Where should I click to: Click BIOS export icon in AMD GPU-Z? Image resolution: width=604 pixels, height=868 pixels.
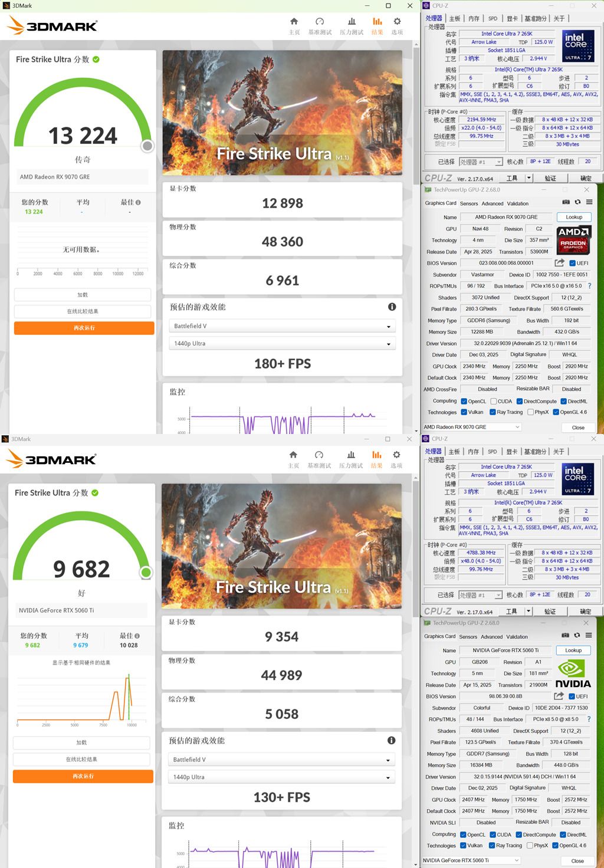tap(559, 263)
